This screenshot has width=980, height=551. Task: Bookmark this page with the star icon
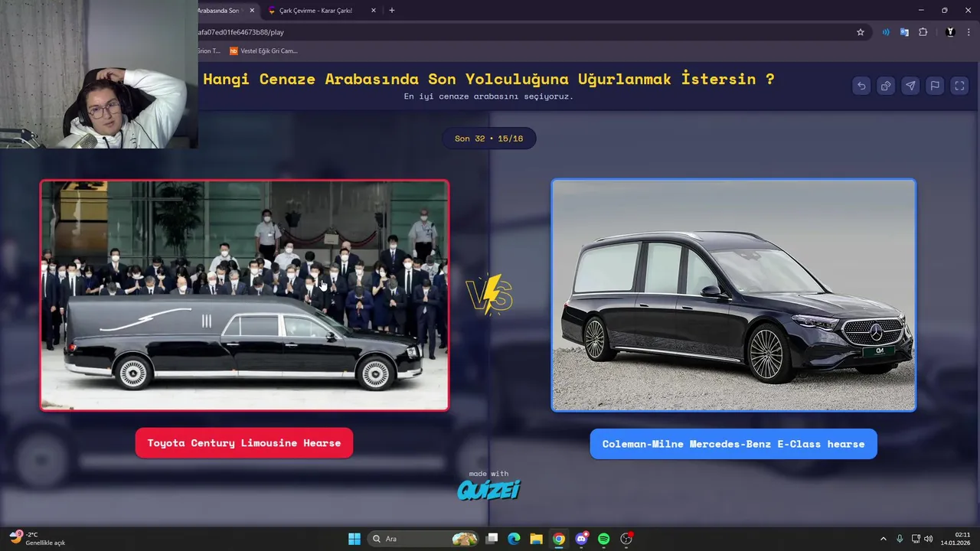coord(861,32)
